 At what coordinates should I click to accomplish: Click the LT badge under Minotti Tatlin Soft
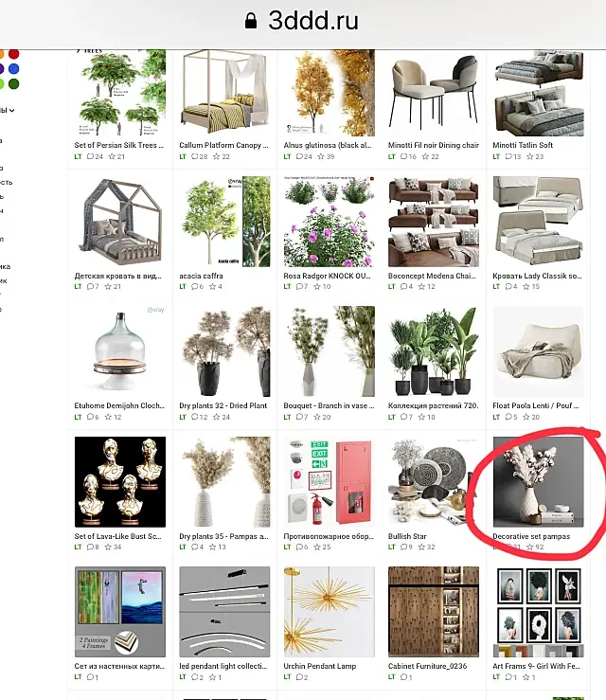coord(496,156)
